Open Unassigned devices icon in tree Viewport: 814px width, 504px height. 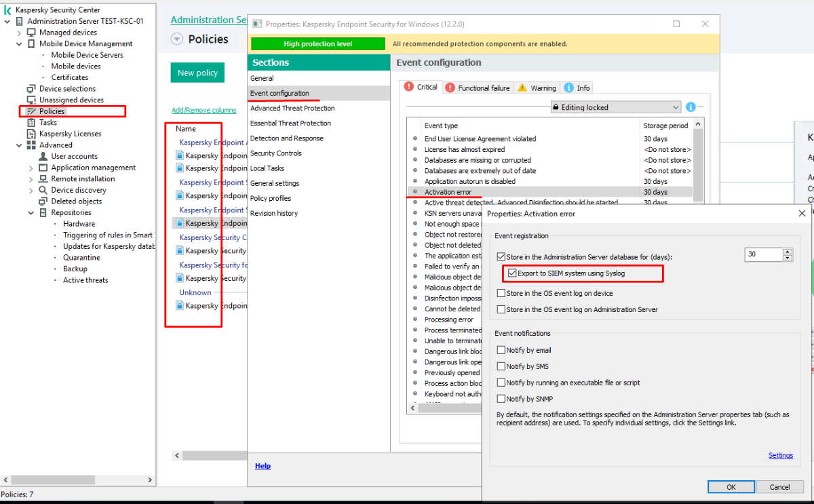pyautogui.click(x=31, y=100)
